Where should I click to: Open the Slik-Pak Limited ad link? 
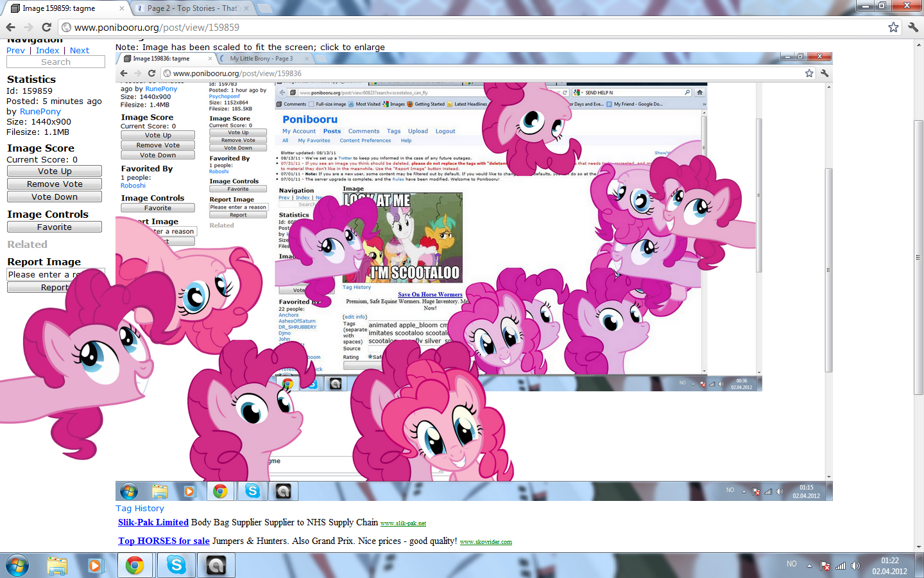[153, 522]
